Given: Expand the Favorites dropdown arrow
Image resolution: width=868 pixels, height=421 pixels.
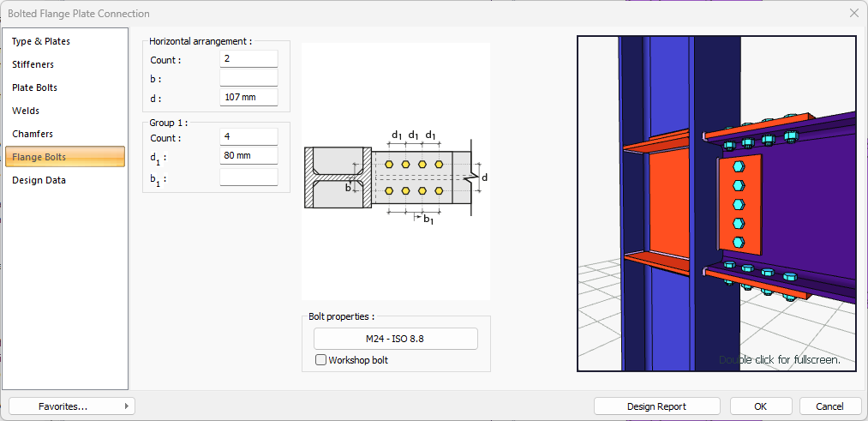Looking at the screenshot, I should click(x=127, y=406).
